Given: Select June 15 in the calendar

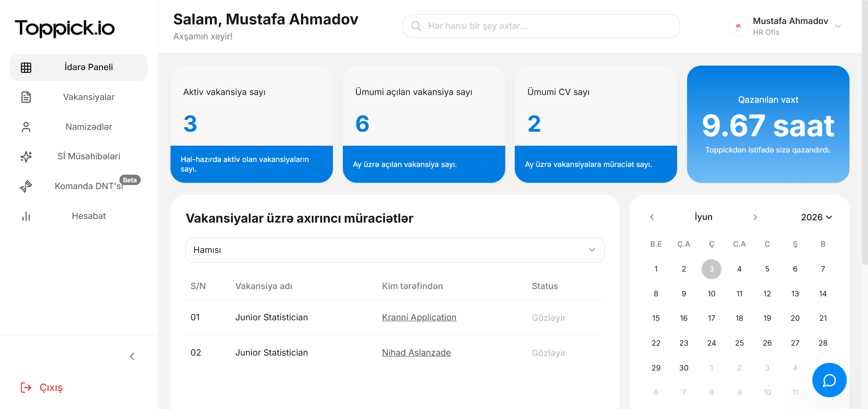Looking at the screenshot, I should pos(656,318).
